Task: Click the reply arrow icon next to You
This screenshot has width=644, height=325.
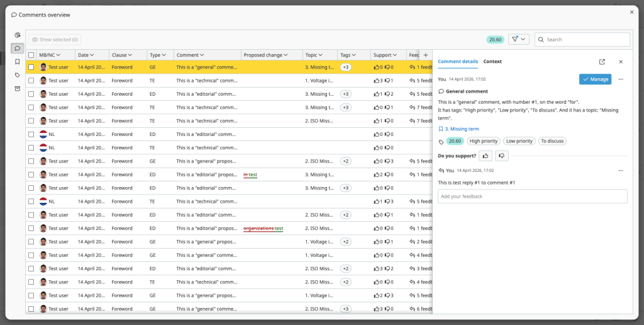Action: pos(441,170)
